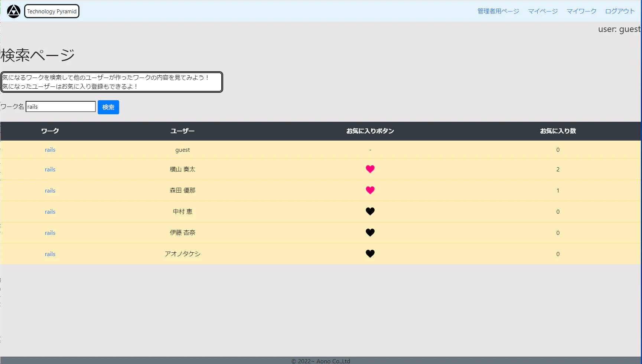642x364 pixels.
Task: Focus the ワーク名 search field
Action: [x=61, y=106]
